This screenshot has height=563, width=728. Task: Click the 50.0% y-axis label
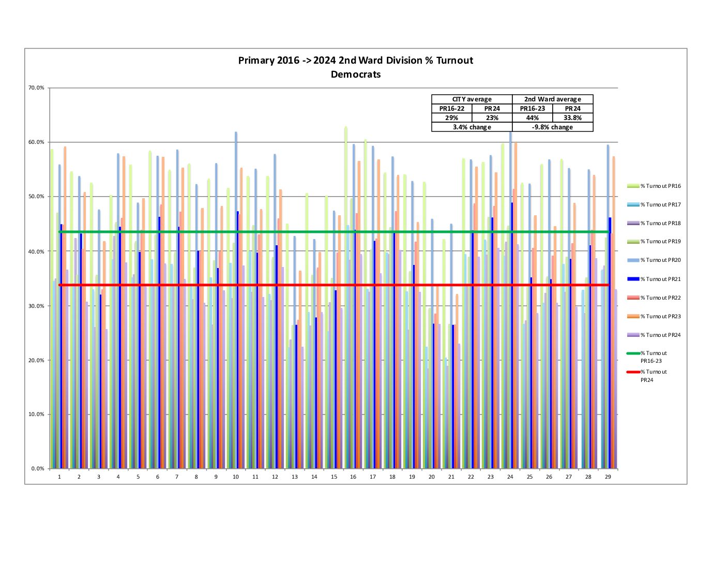click(36, 197)
